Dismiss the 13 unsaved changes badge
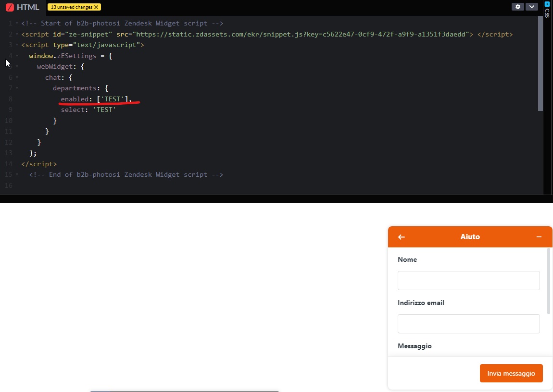Screen dimensions: 553x392 point(96,7)
